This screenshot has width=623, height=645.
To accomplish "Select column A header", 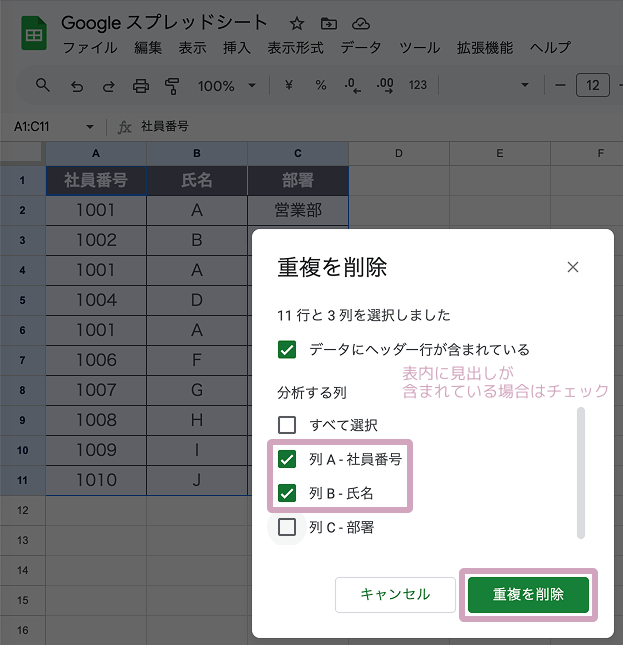I will [96, 153].
